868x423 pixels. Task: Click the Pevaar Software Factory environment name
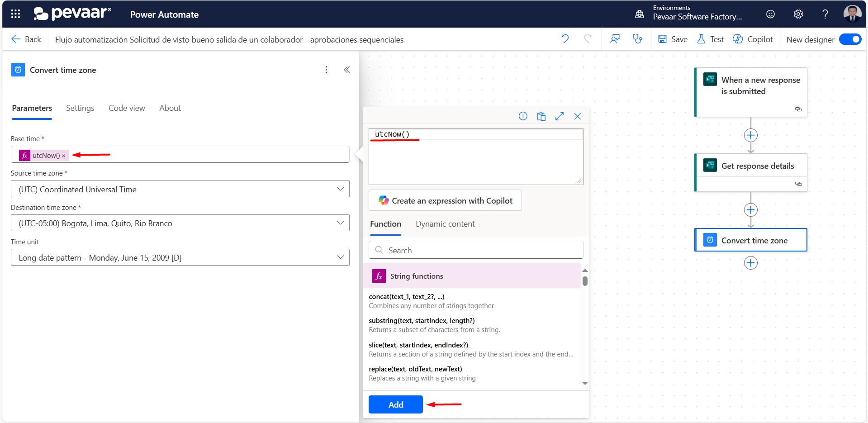point(697,17)
